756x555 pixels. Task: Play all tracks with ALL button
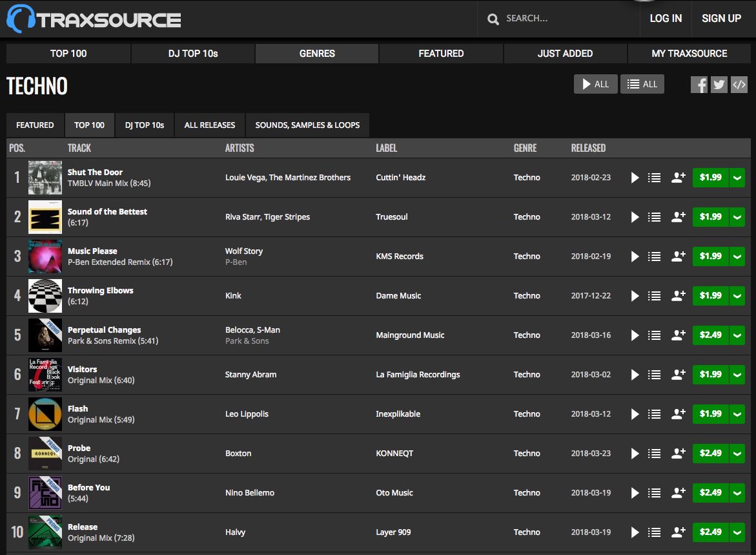595,84
